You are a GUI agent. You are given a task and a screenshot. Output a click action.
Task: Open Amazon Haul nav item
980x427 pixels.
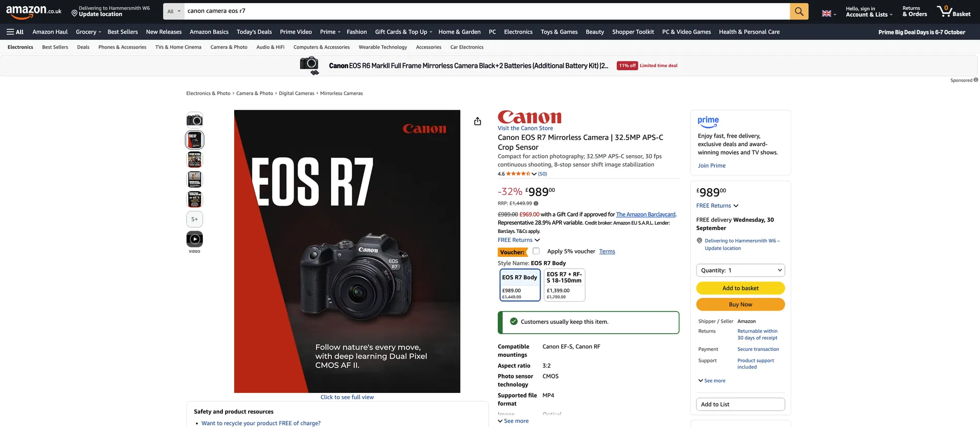50,32
